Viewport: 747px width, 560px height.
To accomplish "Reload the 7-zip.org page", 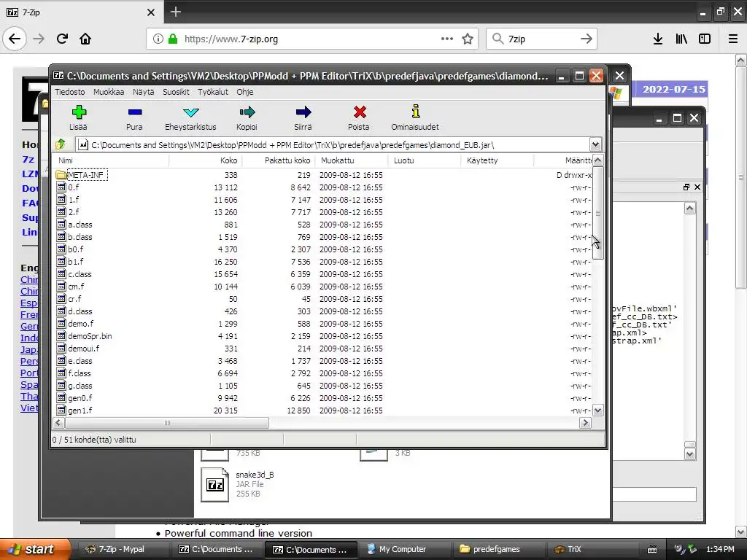I will point(62,39).
